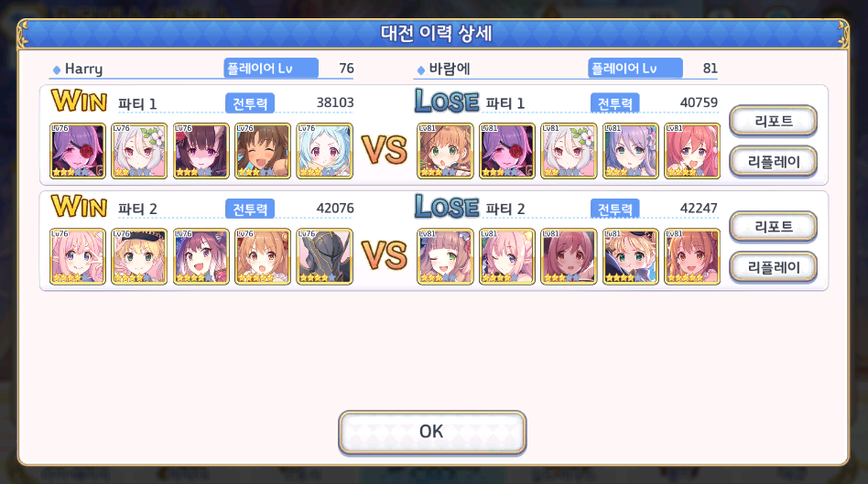Select opponent party 1 lavender-haired character icon
Screen dimensions: 868x484
[x=631, y=151]
